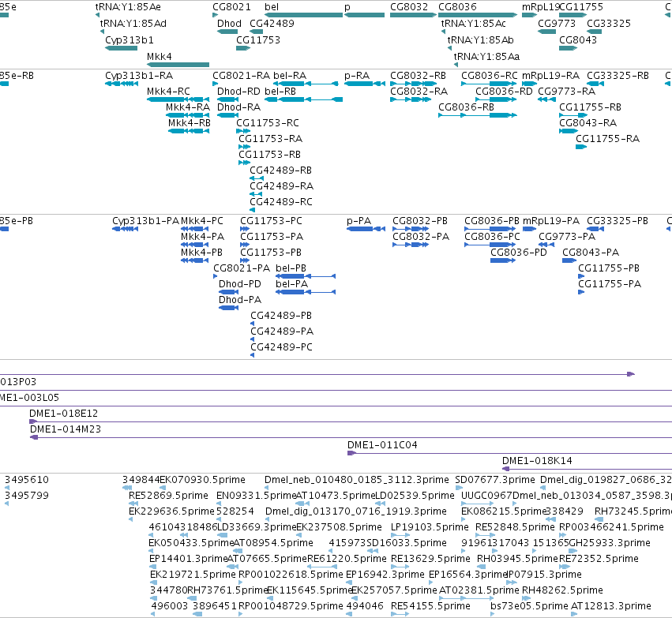This screenshot has height=618, width=672.
Task: Click the 3495799 feature label
Action: (x=27, y=496)
